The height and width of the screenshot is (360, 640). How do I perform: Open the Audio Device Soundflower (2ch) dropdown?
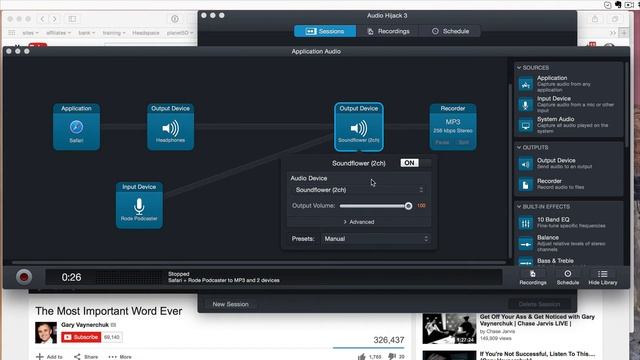358,190
